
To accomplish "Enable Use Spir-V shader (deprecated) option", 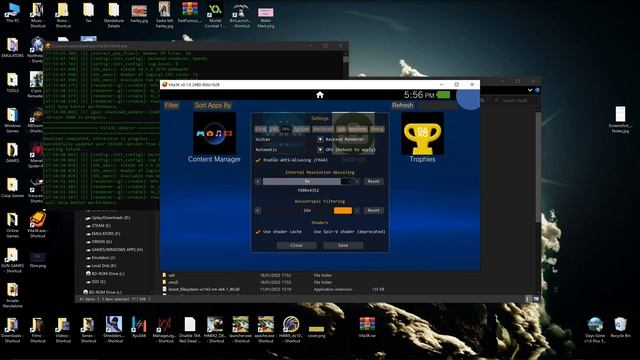I will tap(349, 231).
